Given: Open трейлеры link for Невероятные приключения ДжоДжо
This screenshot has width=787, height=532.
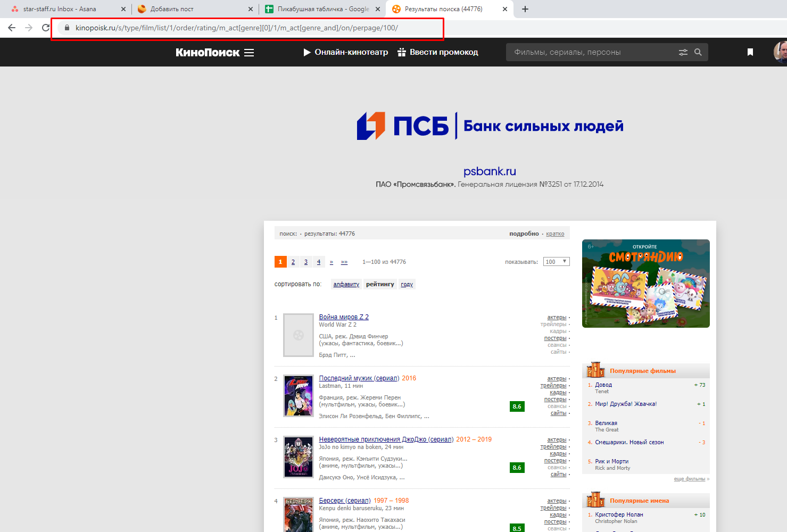Looking at the screenshot, I should click(x=553, y=447).
